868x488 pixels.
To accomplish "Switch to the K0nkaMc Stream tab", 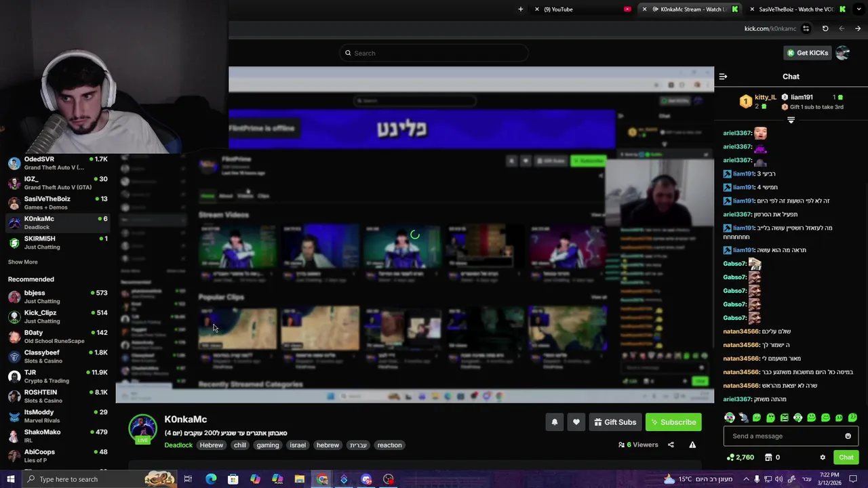I will click(x=690, y=9).
